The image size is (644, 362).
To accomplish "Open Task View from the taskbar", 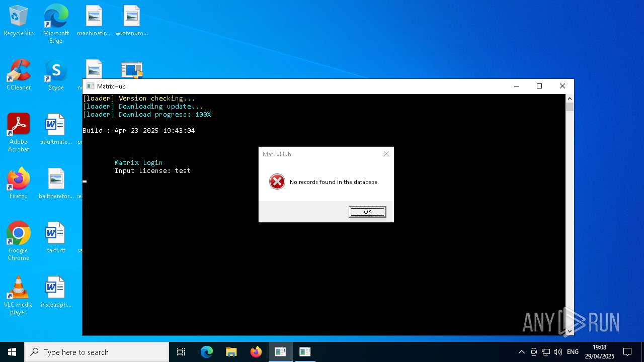I will click(x=181, y=352).
